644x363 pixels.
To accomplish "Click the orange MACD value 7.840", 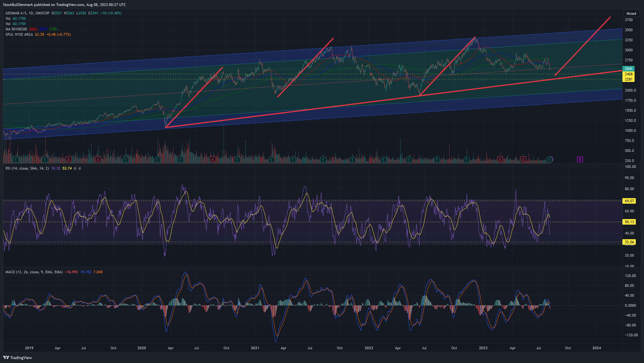I will coord(98,272).
